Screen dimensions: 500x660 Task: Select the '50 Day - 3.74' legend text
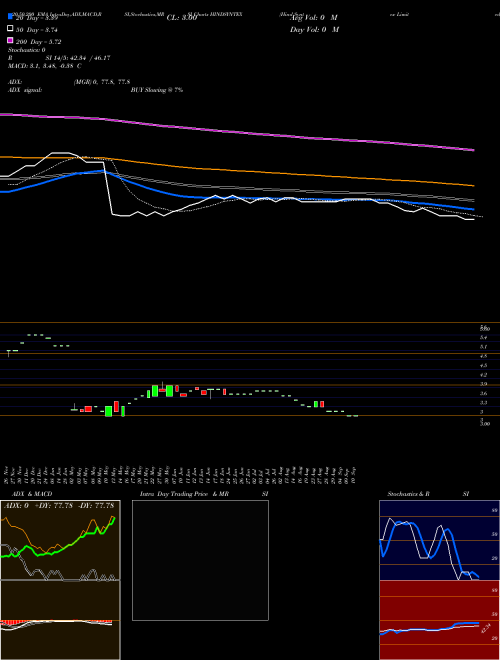pyautogui.click(x=37, y=30)
